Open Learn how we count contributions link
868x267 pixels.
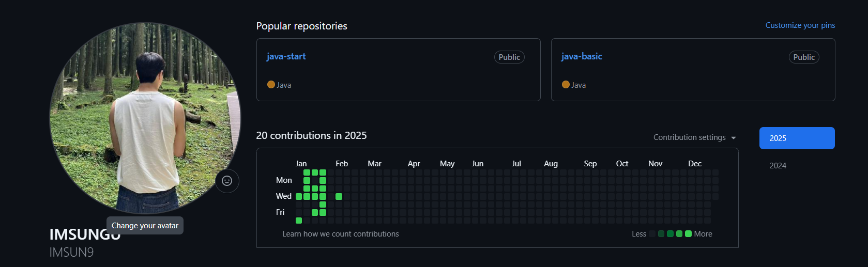pos(341,234)
